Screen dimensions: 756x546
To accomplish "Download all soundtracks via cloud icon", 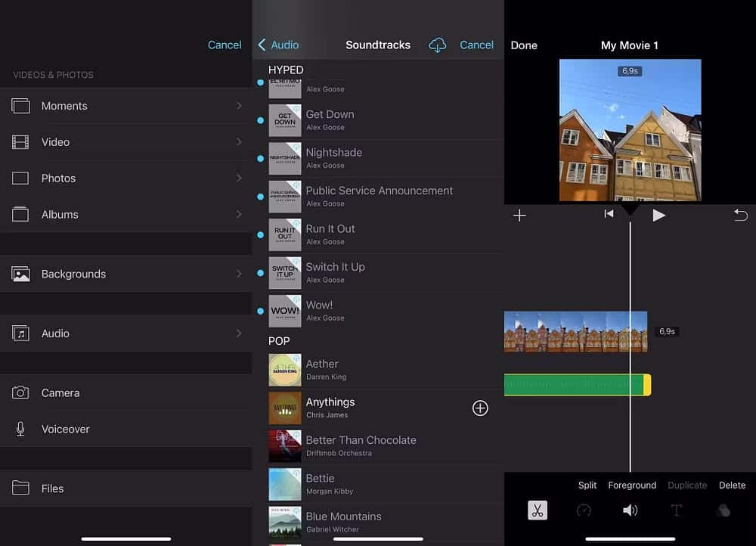I will [x=438, y=45].
